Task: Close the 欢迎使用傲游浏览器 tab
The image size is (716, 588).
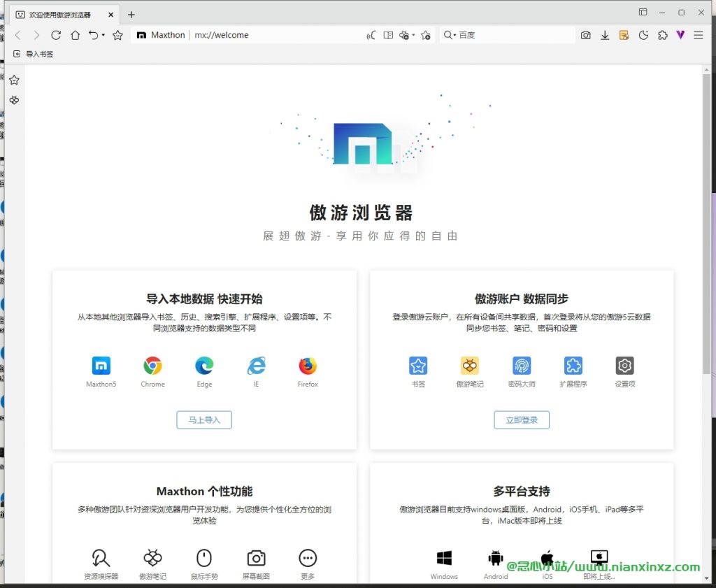Action: click(111, 15)
